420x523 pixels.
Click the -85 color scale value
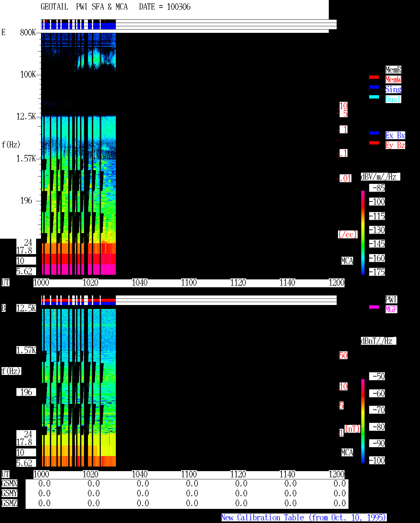click(x=377, y=188)
